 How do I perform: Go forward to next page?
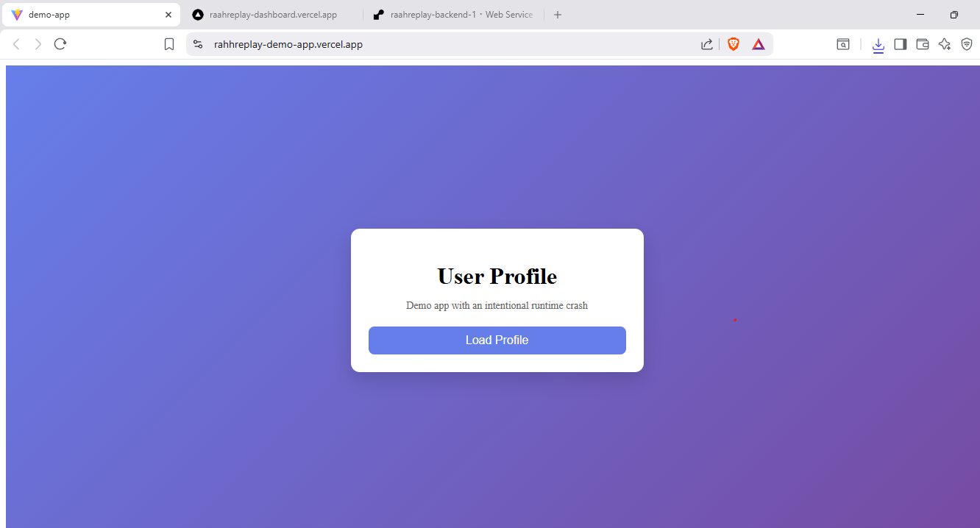point(38,44)
